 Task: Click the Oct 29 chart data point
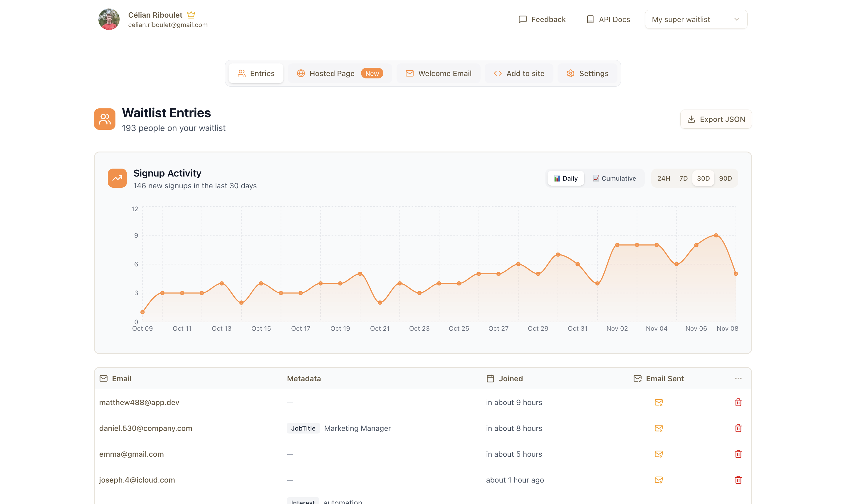(x=538, y=274)
